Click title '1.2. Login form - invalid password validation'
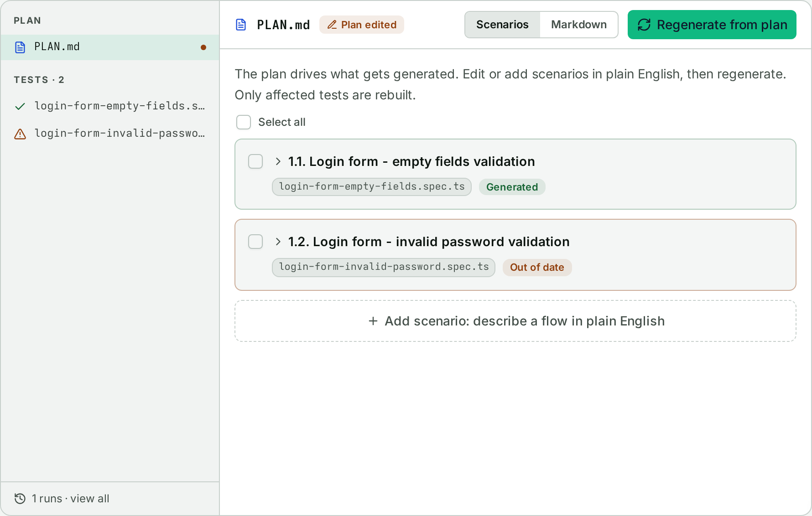Viewport: 812px width, 516px height. point(429,242)
